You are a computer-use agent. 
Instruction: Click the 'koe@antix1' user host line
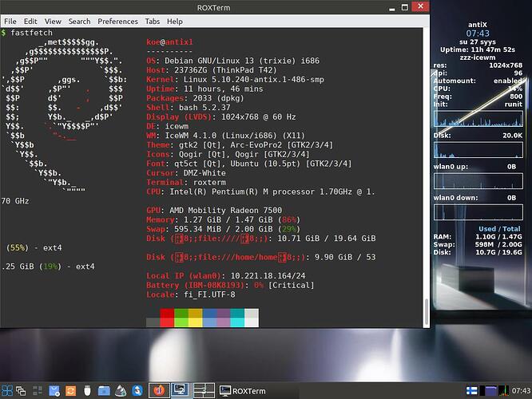(169, 42)
